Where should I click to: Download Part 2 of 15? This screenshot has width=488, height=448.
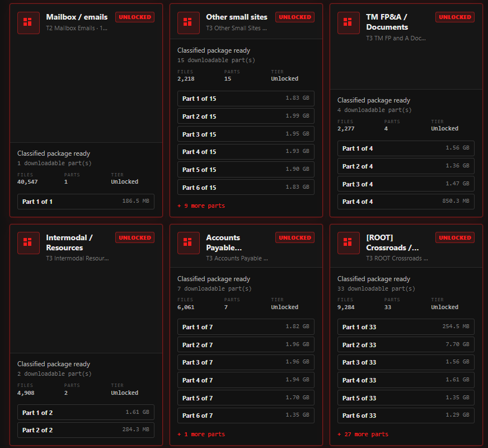pyautogui.click(x=246, y=116)
